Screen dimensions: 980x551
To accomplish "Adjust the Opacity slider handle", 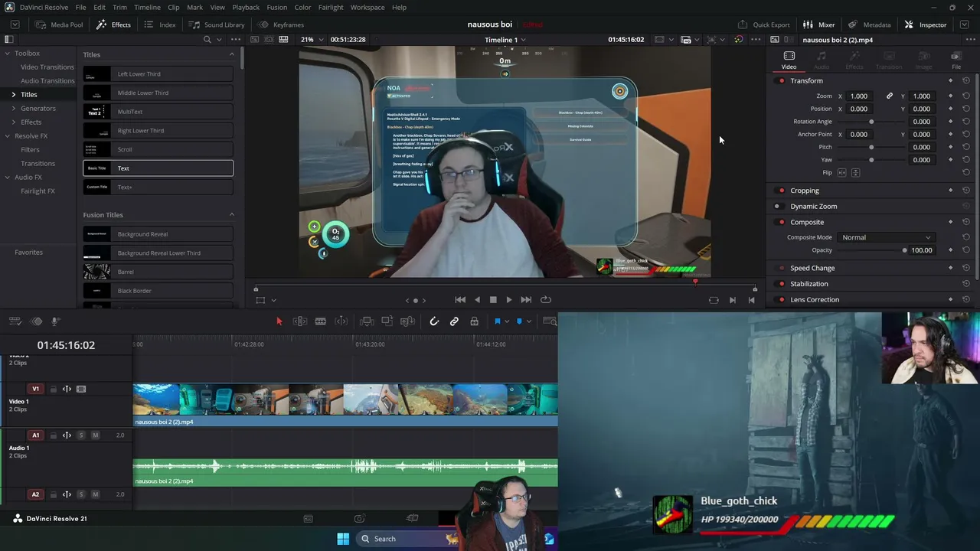I will pyautogui.click(x=905, y=250).
